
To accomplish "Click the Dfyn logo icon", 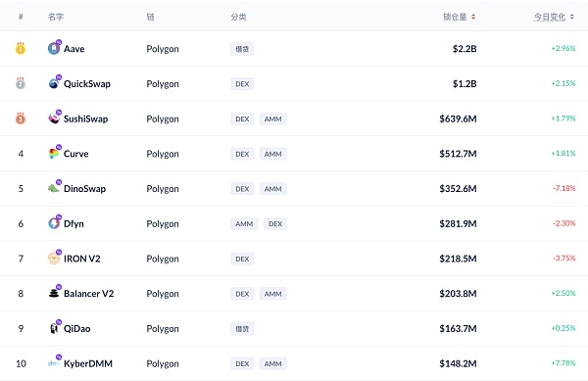I will pyautogui.click(x=54, y=223).
